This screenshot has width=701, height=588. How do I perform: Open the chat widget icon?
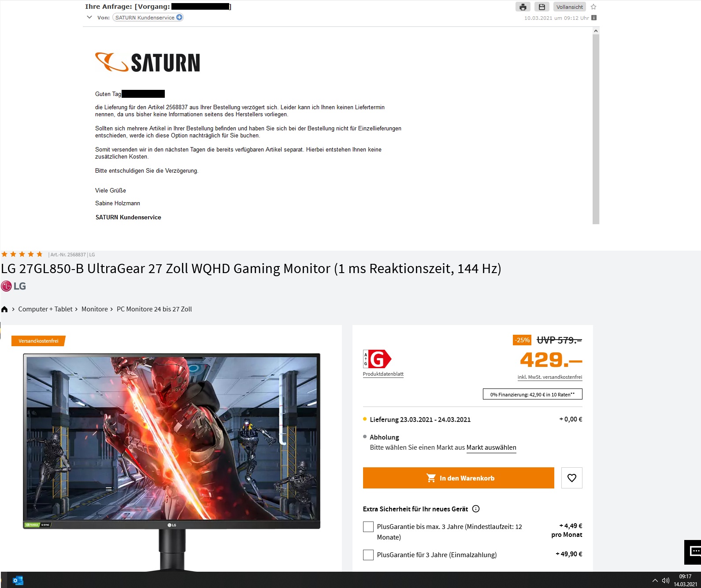[x=694, y=552]
